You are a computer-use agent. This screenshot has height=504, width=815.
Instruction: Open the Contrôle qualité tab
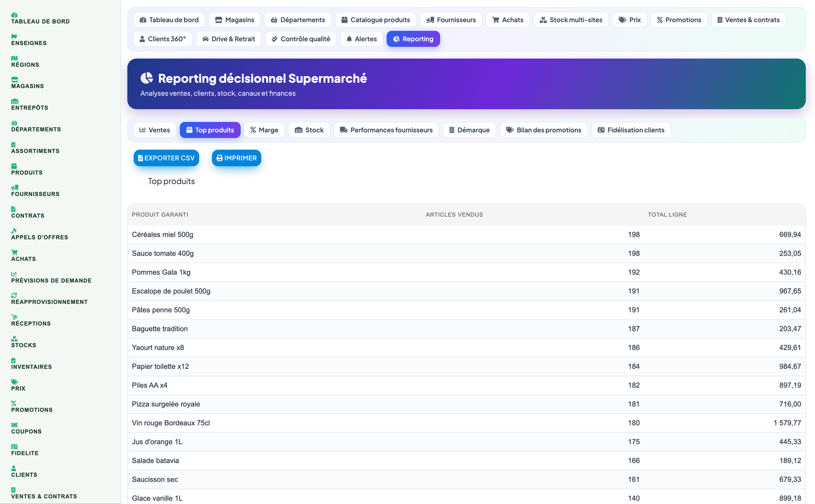[301, 39]
